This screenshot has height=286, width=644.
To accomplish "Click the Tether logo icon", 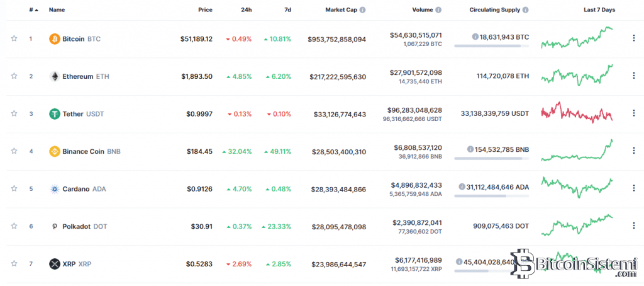I will point(55,114).
